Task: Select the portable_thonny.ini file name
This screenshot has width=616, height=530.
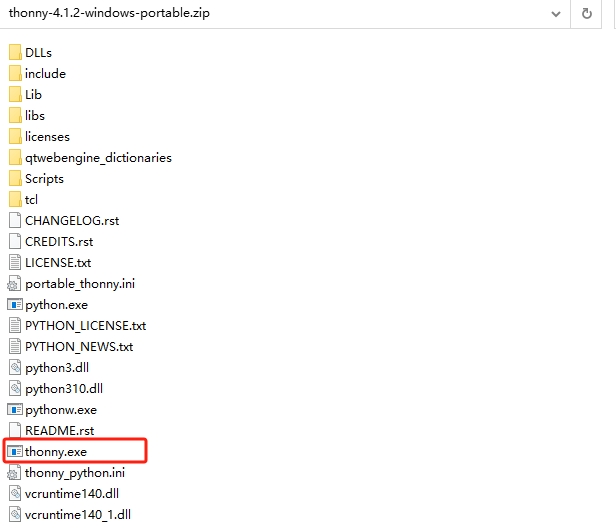Action: point(80,284)
